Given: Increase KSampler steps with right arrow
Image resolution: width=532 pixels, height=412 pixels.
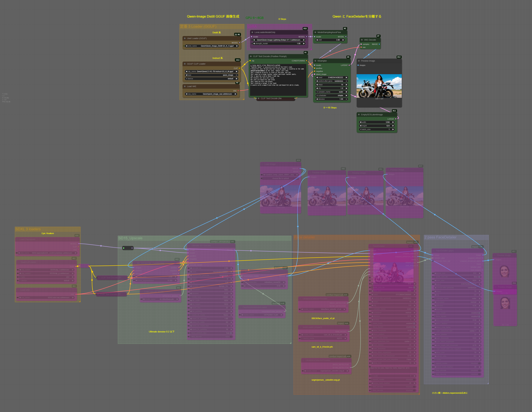Looking at the screenshot, I should [x=346, y=85].
